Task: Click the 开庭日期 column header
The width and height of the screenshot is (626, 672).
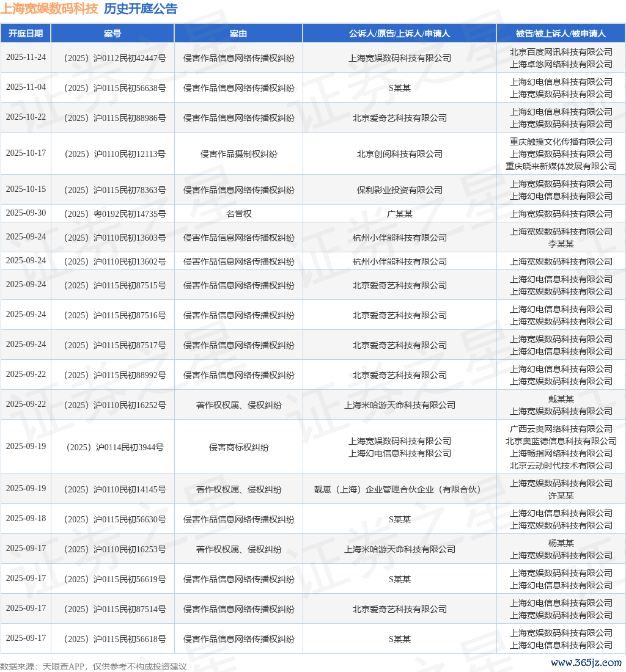Action: coord(26,34)
